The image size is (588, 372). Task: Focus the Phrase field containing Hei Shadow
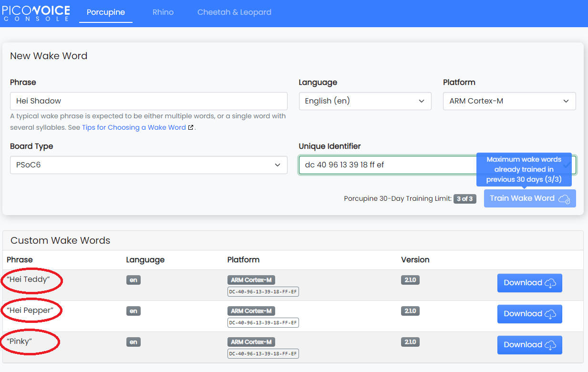(x=149, y=101)
